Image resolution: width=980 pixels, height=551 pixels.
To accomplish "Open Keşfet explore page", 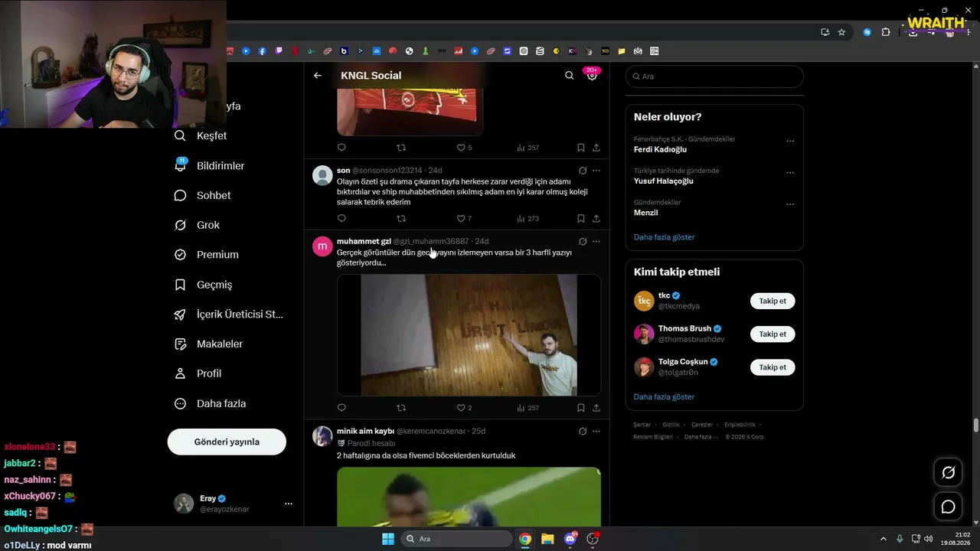I will point(201,135).
